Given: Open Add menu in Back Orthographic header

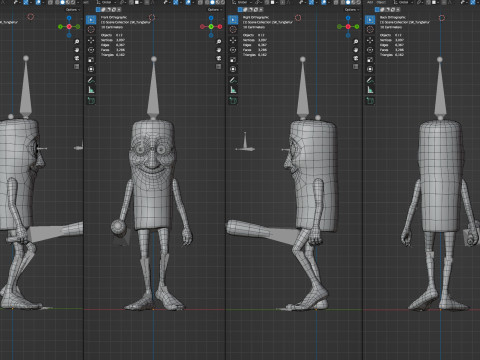Looking at the screenshot, I should click(x=370, y=2).
